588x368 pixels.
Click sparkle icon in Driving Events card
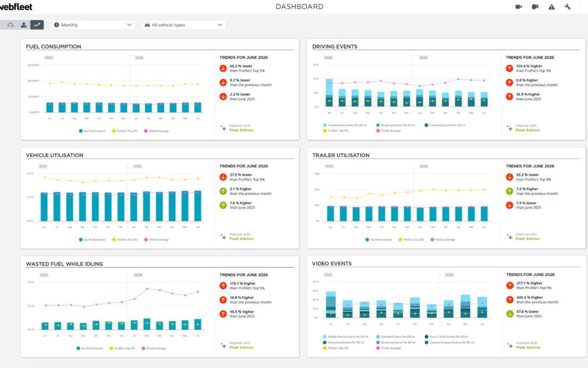pyautogui.click(x=510, y=128)
